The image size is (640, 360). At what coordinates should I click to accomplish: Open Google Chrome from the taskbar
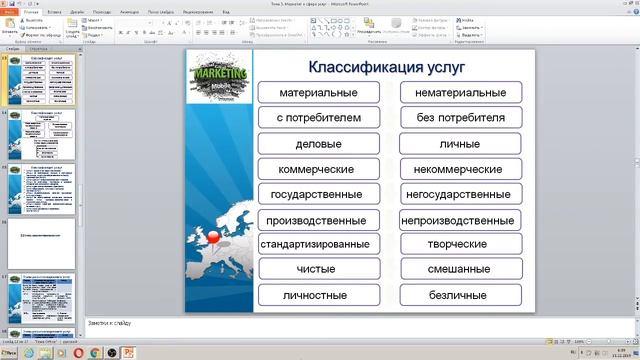pyautogui.click(x=95, y=353)
